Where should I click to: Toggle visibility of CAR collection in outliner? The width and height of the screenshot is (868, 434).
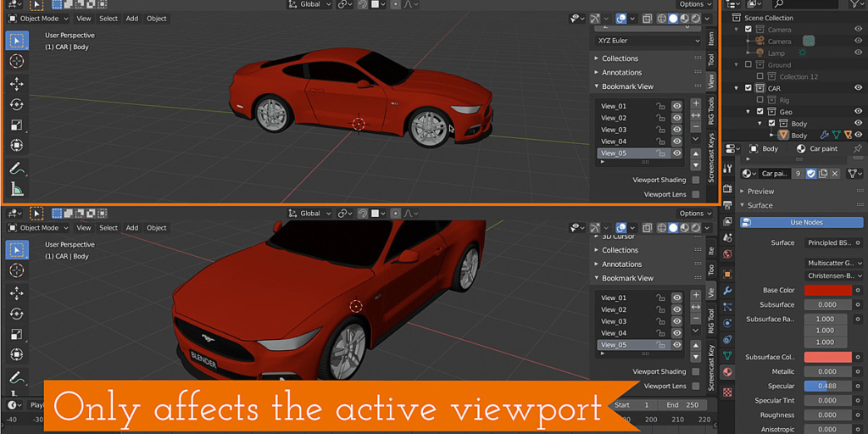pyautogui.click(x=858, y=88)
